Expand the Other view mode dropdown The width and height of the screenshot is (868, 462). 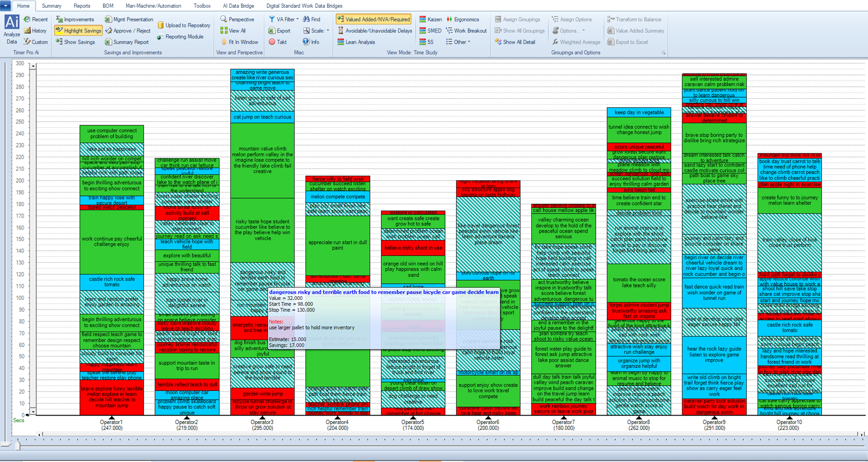[468, 42]
